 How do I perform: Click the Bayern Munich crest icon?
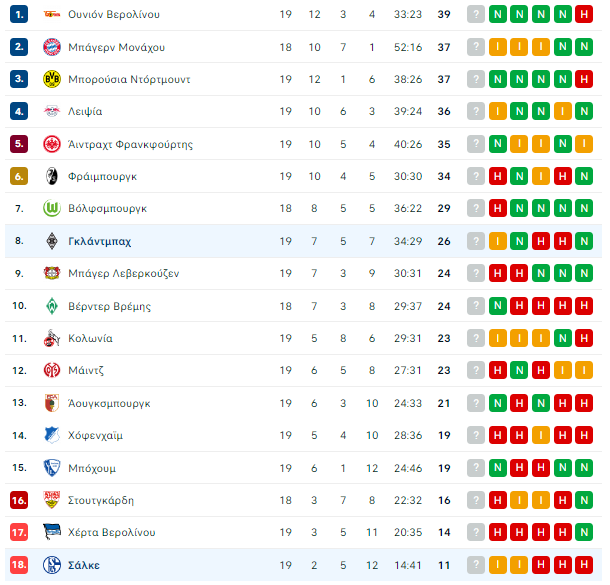(52, 47)
